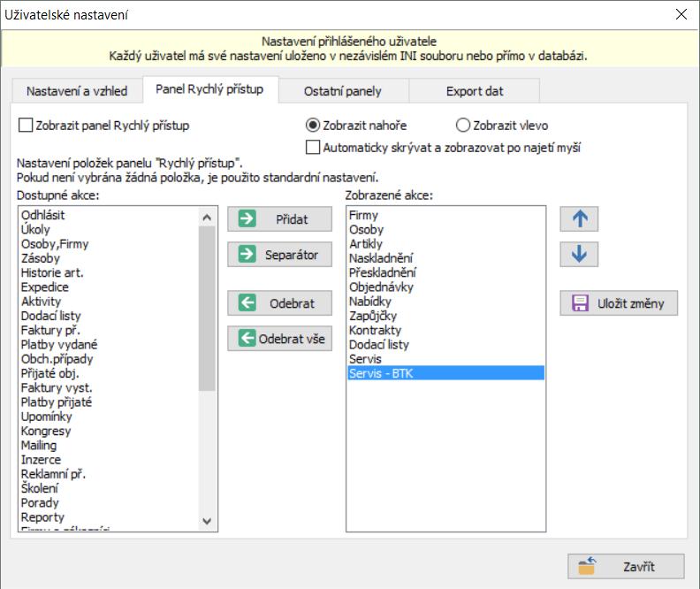Move selected action down with arrow

tap(579, 254)
